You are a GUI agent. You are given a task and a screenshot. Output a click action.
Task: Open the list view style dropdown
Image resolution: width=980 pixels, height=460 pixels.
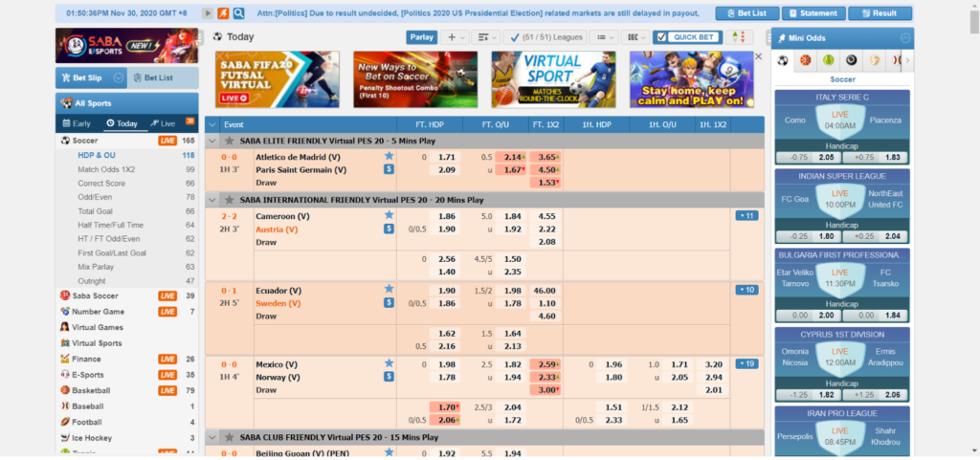(x=603, y=37)
